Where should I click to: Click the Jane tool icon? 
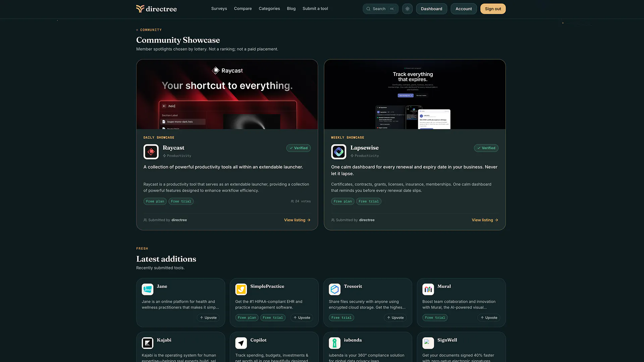point(148,289)
